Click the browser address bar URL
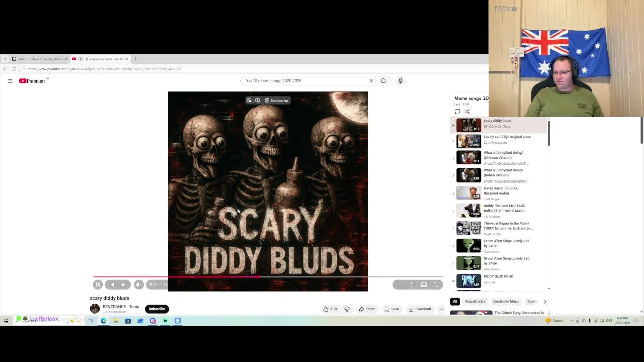Image resolution: width=644 pixels, height=362 pixels. [104, 69]
